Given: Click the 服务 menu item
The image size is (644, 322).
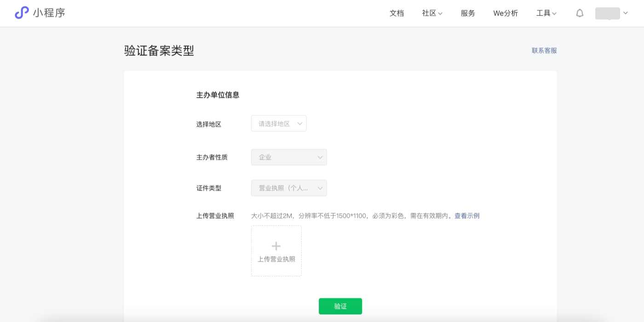Looking at the screenshot, I should click(x=468, y=13).
